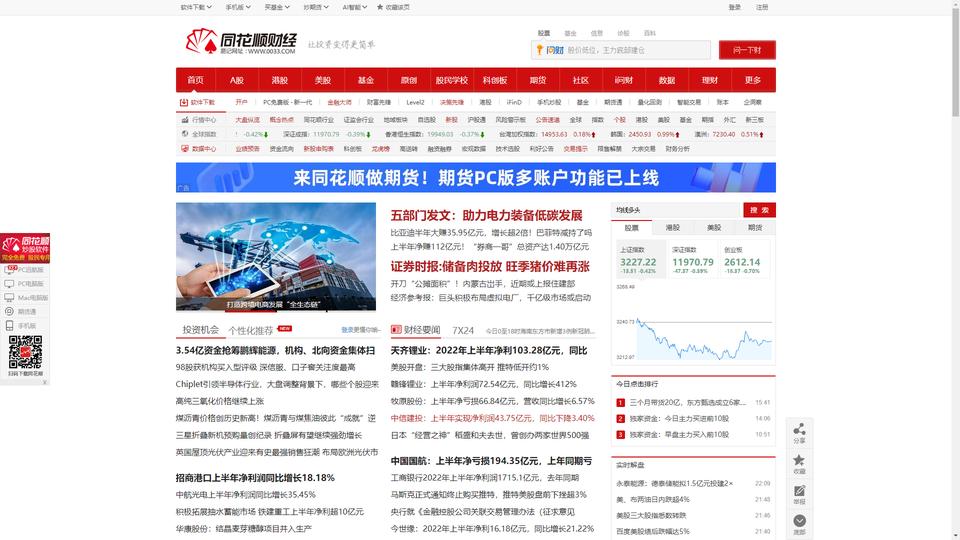
Task: Click the index intraday line chart
Action: (x=694, y=323)
